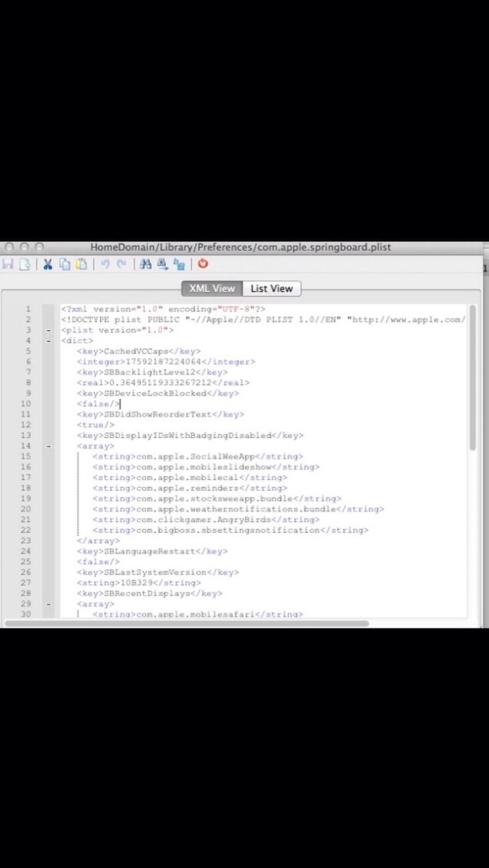
Task: Click the Save As document icon
Action: click(x=24, y=264)
